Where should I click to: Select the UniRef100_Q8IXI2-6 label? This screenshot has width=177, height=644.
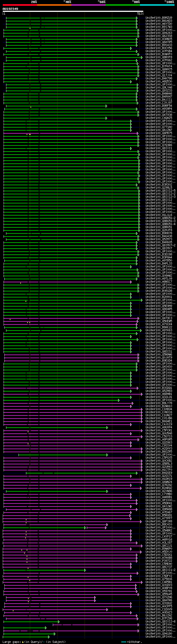(160, 622)
